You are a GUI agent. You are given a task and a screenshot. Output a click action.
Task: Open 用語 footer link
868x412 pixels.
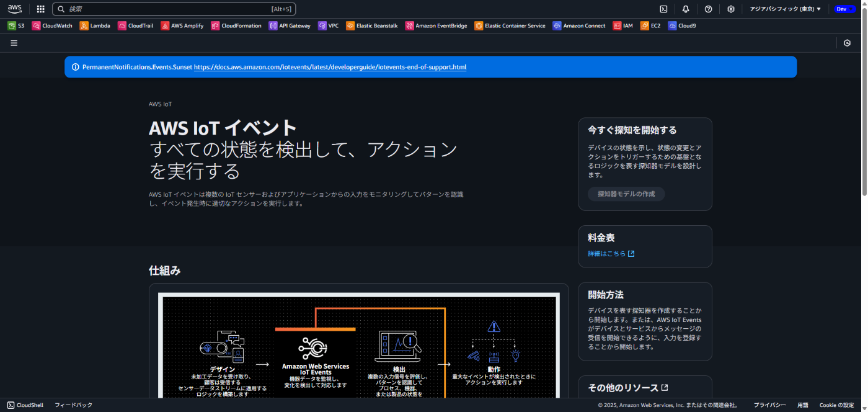tap(802, 405)
